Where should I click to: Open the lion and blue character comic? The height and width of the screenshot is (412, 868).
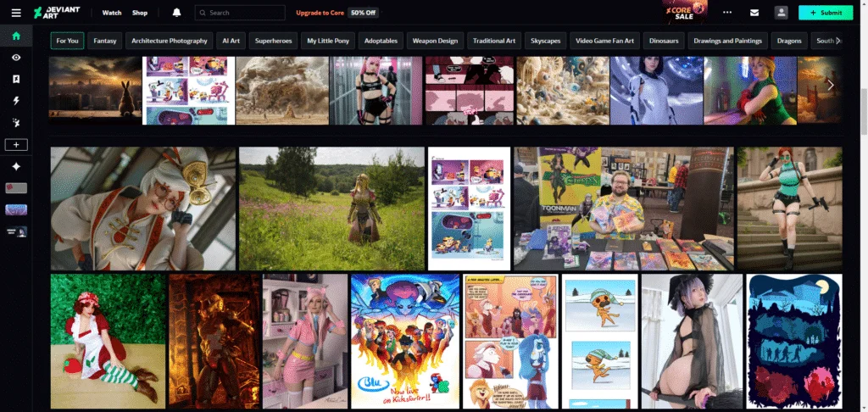[511, 341]
